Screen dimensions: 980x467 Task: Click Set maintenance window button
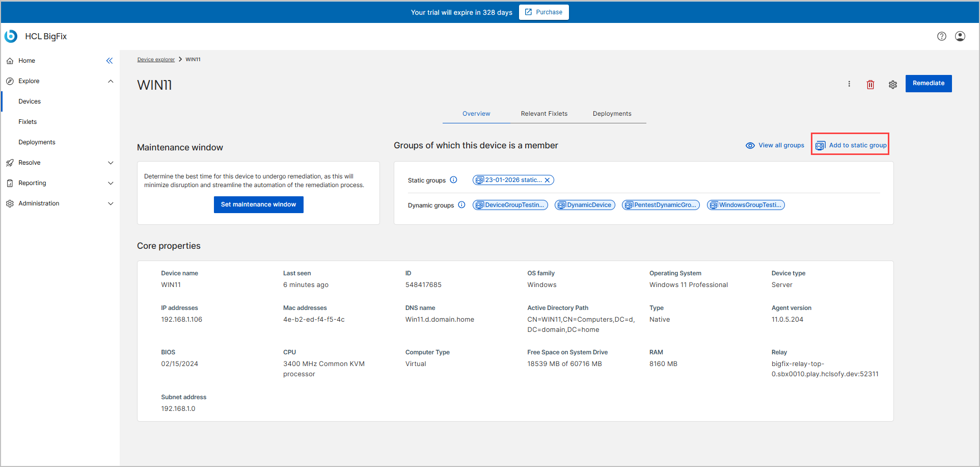point(258,204)
